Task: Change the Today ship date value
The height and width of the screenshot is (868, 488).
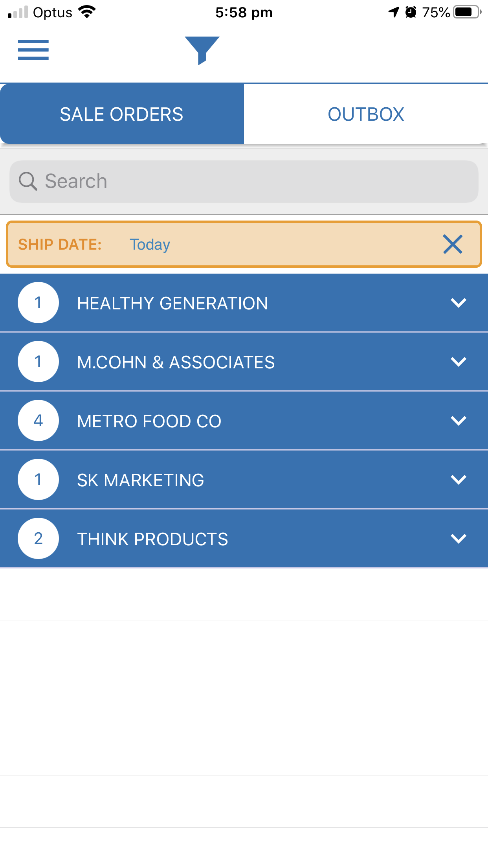Action: (x=150, y=245)
